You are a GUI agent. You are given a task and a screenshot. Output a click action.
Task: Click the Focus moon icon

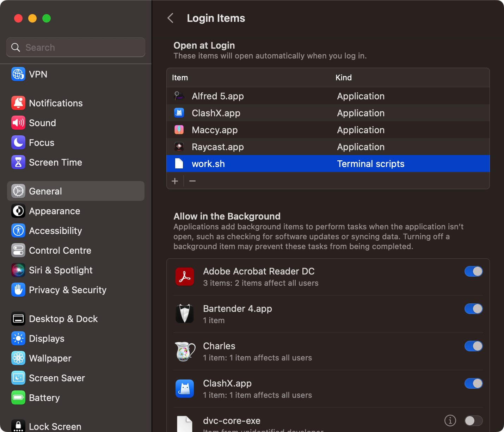18,143
